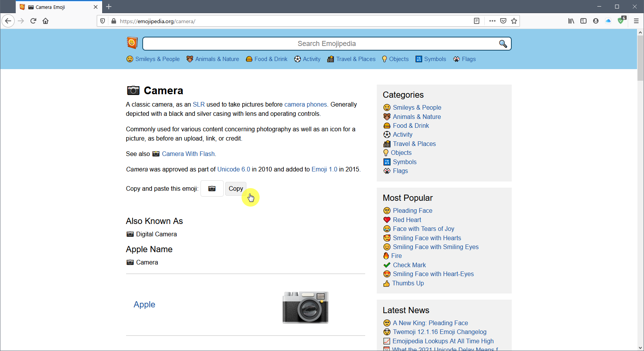Open a new browser tab
The height and width of the screenshot is (351, 644).
[109, 7]
